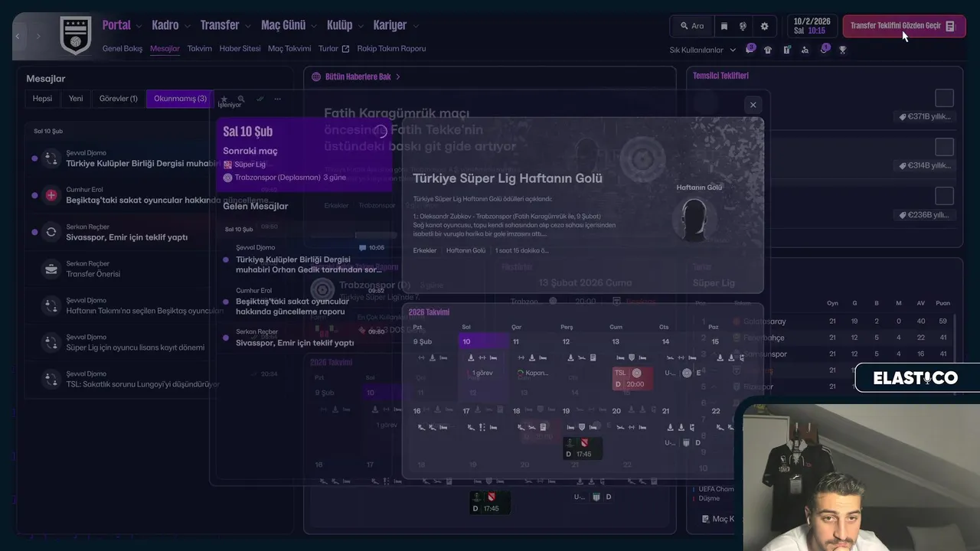Show Okunmamış (3) filter
980x551 pixels.
tap(180, 99)
